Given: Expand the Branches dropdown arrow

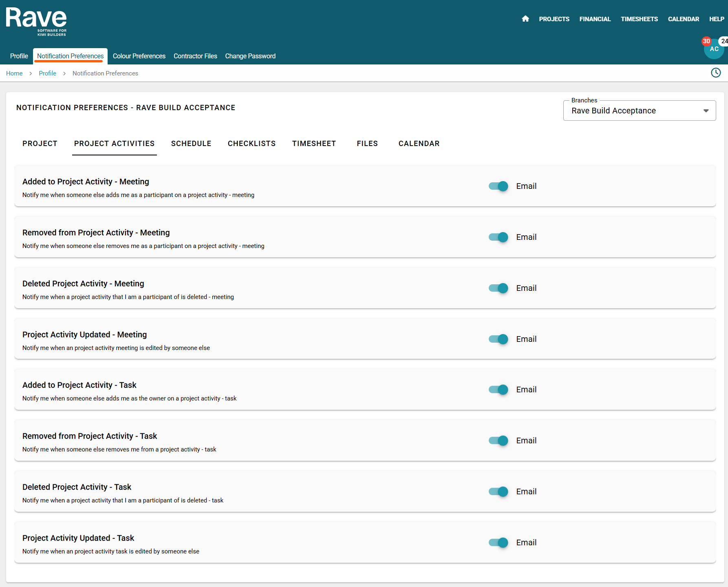Looking at the screenshot, I should [706, 111].
